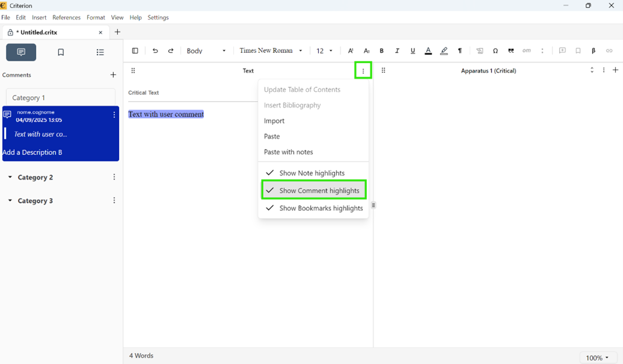Select Paste with notes from menu
The height and width of the screenshot is (364, 623).
(288, 152)
